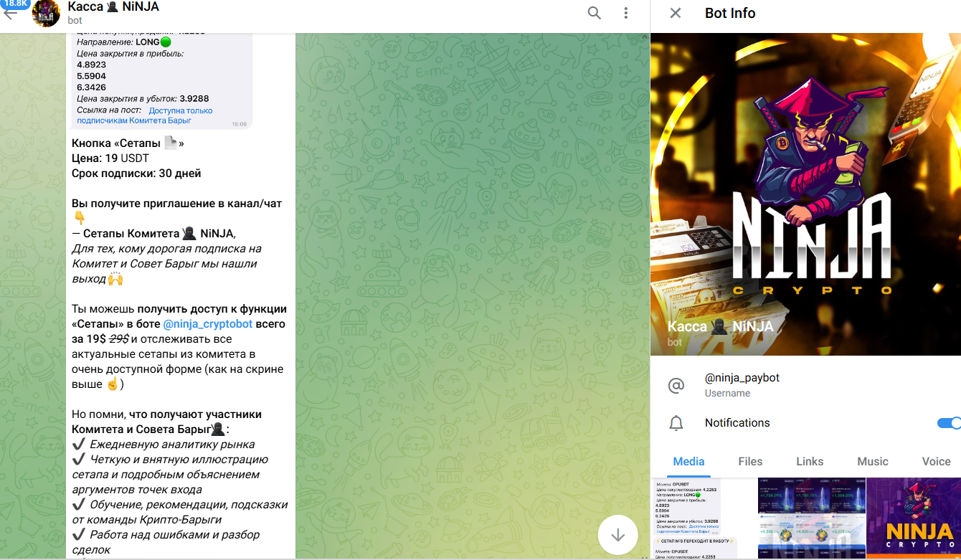Open the blue trading results media thumbnail
This screenshot has width=961, height=560.
pyautogui.click(x=811, y=518)
